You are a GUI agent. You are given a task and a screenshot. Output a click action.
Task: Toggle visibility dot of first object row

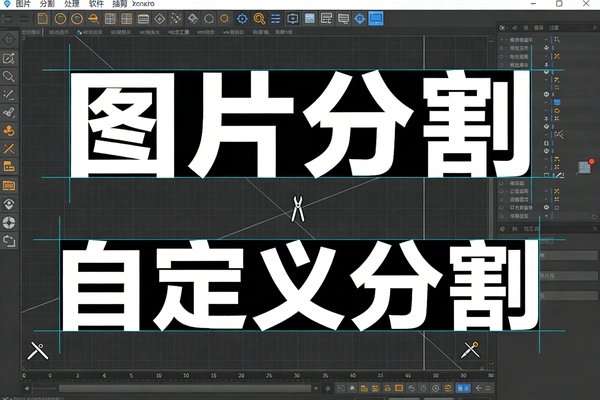click(548, 40)
